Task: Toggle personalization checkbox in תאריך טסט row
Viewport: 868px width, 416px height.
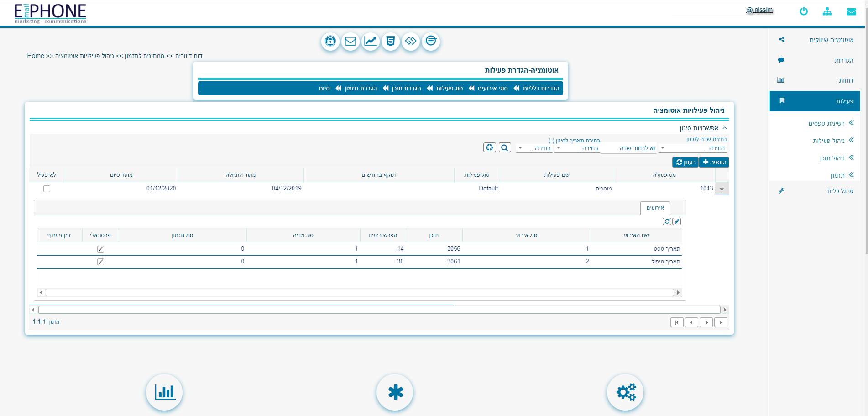Action: click(x=100, y=249)
